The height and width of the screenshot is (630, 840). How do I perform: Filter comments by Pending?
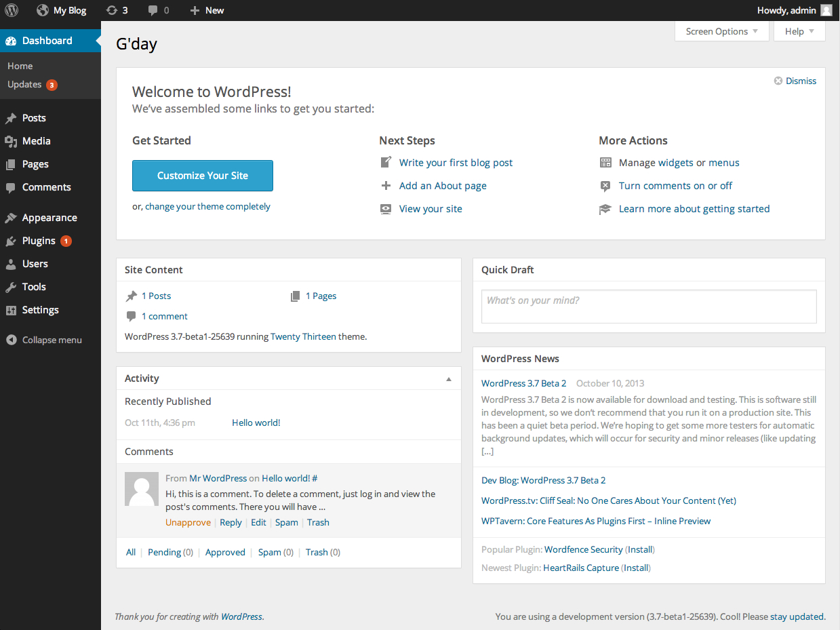tap(165, 552)
